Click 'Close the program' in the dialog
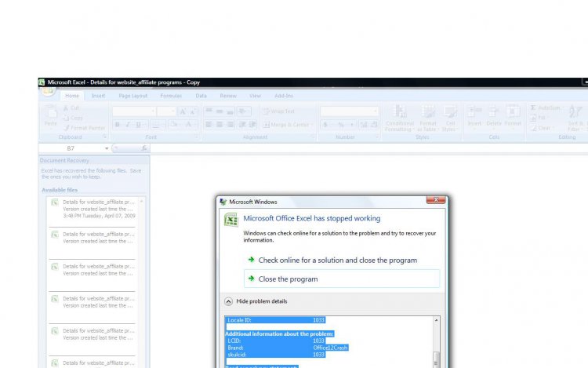 point(342,279)
